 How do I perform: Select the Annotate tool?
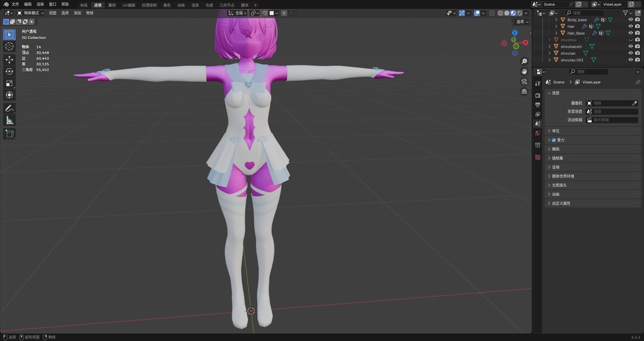pos(9,108)
